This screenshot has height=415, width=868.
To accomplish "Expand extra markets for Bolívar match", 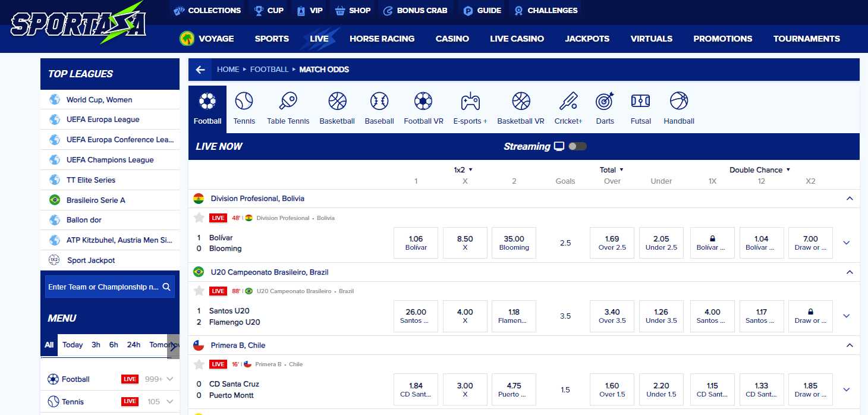I will click(846, 243).
